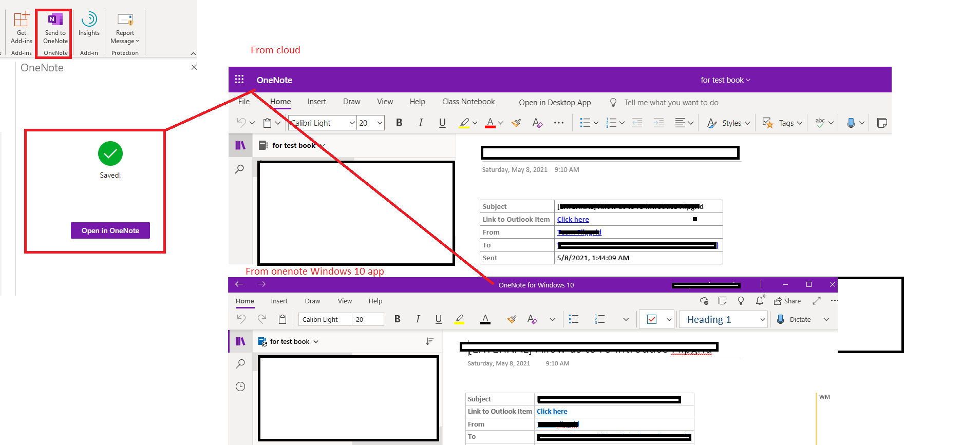Click Redo in OneNote for Windows 10
This screenshot has width=980, height=445.
(x=262, y=319)
